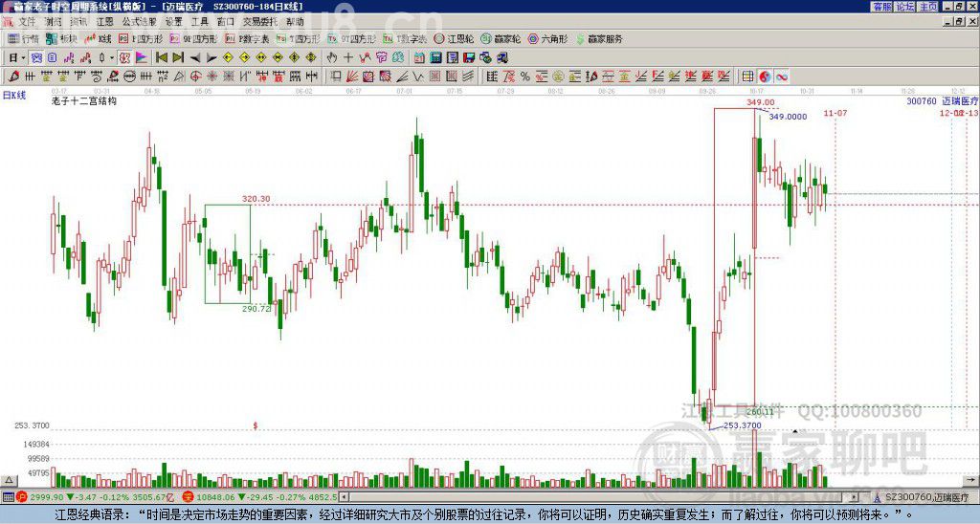
Task: Jump to last bar icon
Action: (x=178, y=58)
